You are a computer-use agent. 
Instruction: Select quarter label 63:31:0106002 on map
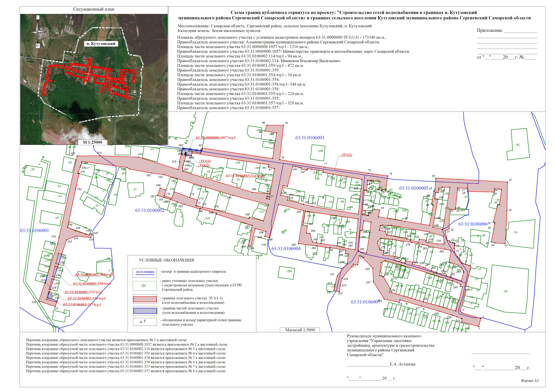tap(150, 210)
